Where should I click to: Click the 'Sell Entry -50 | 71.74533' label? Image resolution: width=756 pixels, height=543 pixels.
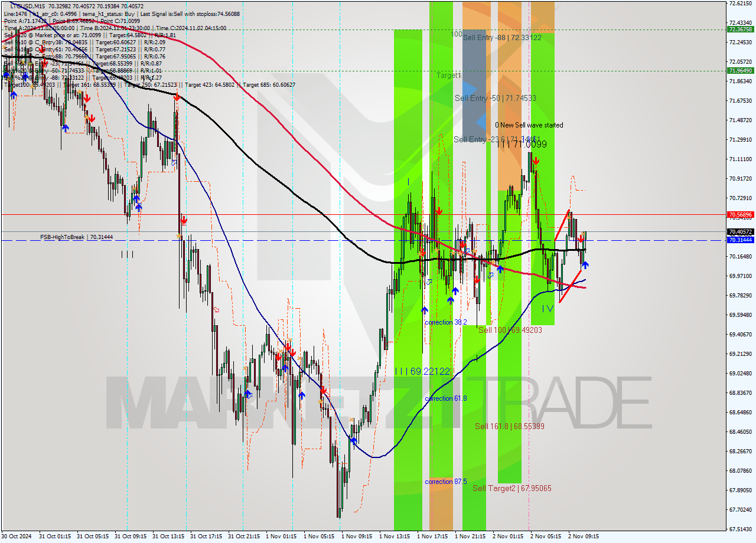click(496, 98)
